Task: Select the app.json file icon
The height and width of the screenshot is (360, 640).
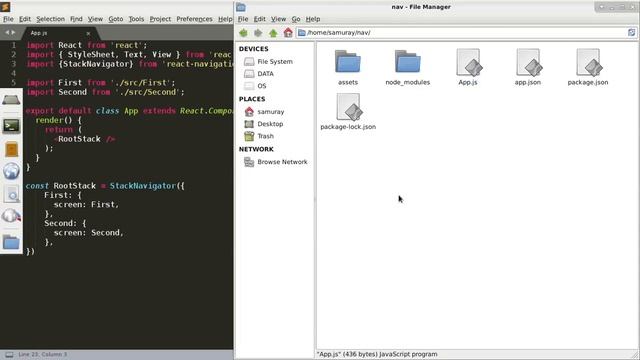Action: click(528, 62)
